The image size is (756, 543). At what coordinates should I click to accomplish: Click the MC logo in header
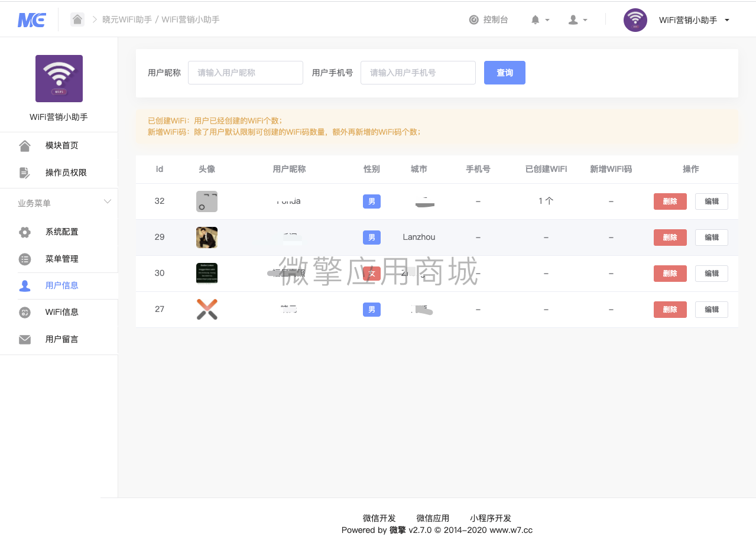[32, 20]
